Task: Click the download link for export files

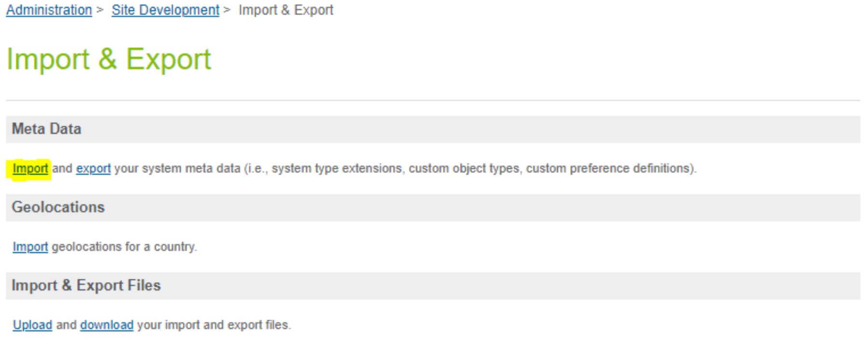Action: (x=107, y=325)
